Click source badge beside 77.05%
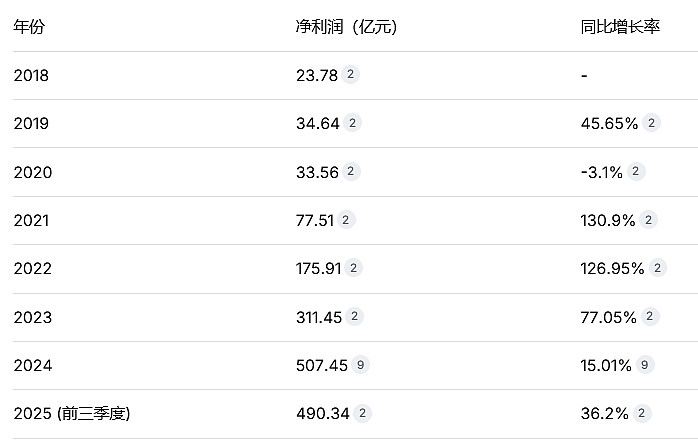Image resolution: width=698 pixels, height=448 pixels. pyautogui.click(x=651, y=316)
